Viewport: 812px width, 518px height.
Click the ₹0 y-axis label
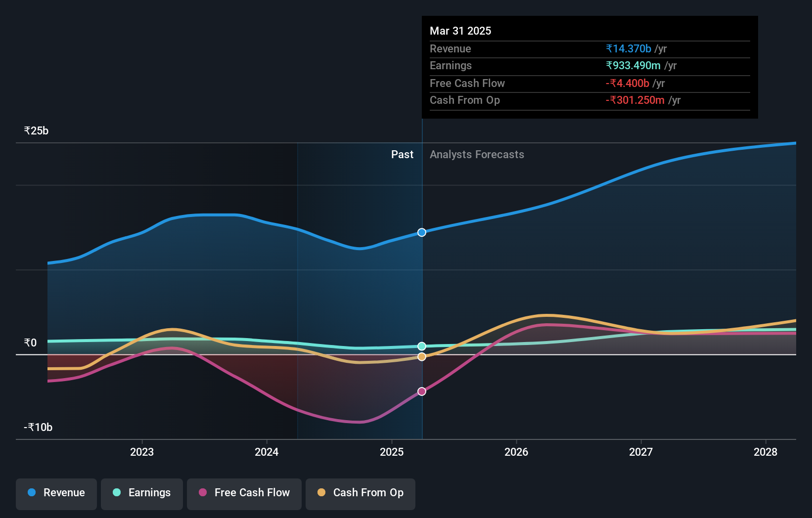click(30, 343)
